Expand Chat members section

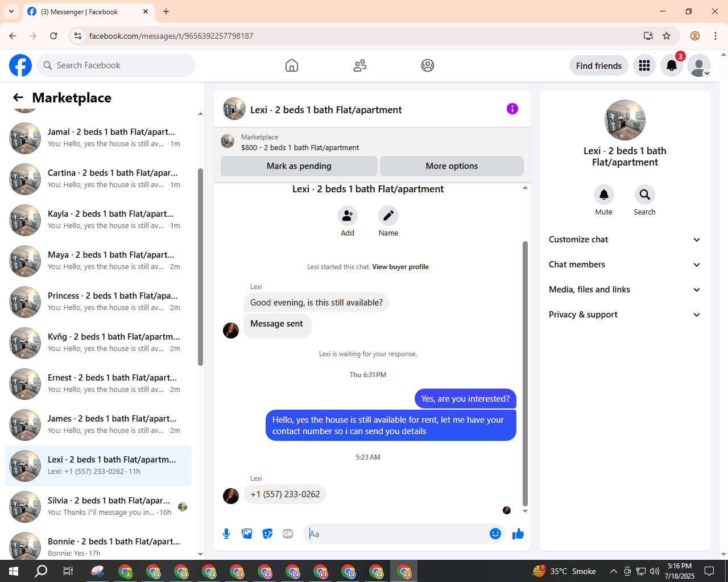(x=624, y=265)
